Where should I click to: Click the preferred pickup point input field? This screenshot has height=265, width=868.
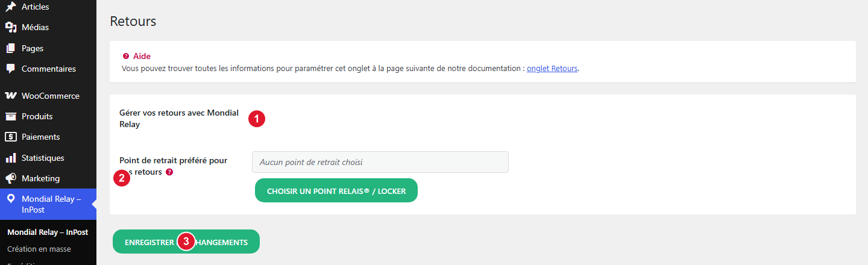380,162
